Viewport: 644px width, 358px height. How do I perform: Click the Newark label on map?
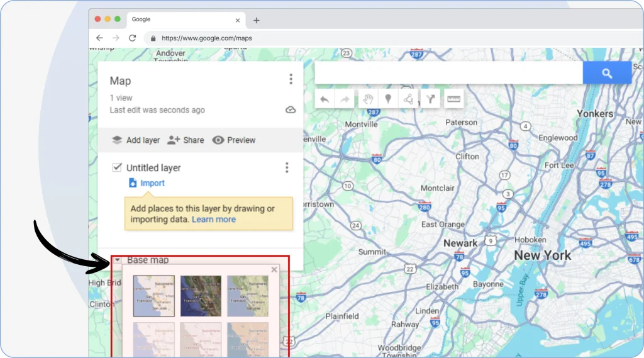[x=460, y=243]
